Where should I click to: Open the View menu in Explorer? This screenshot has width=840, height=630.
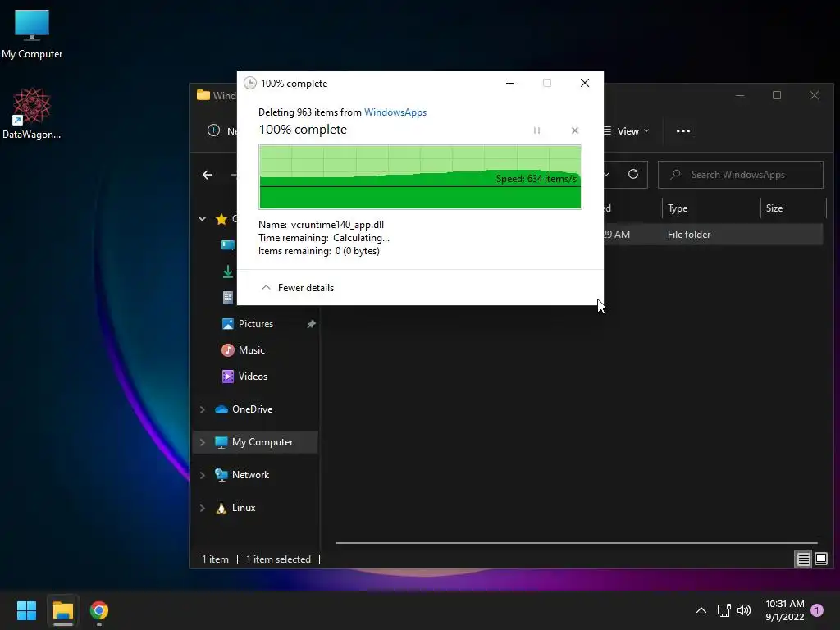[626, 130]
